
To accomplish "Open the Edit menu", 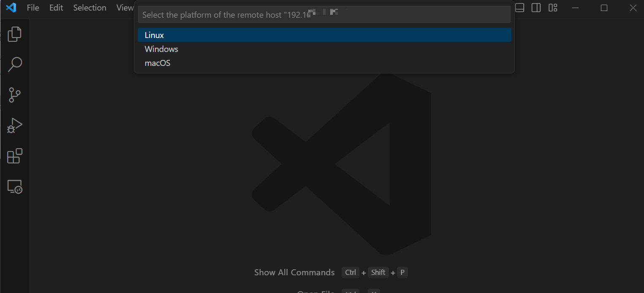I will [x=56, y=8].
